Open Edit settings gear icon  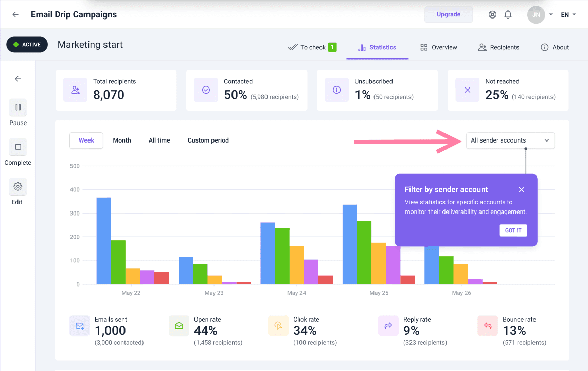pyautogui.click(x=18, y=187)
